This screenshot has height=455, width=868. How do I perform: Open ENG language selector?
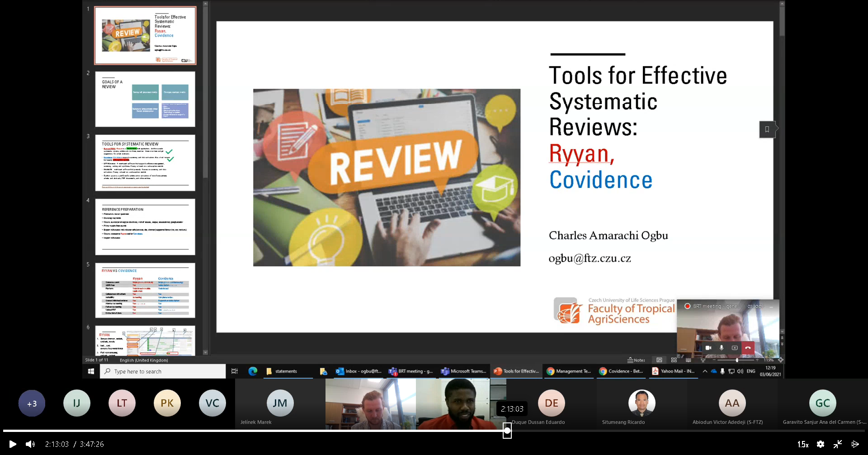click(751, 371)
